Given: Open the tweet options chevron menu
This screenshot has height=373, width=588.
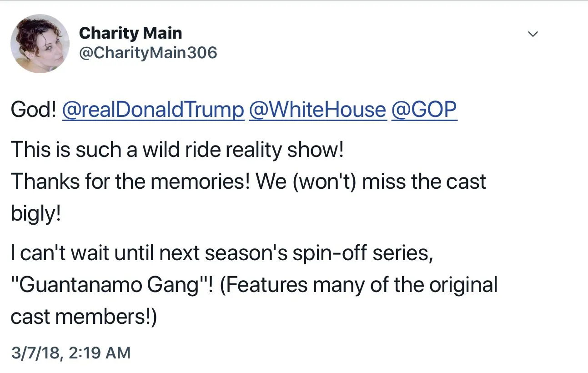Looking at the screenshot, I should [x=533, y=34].
